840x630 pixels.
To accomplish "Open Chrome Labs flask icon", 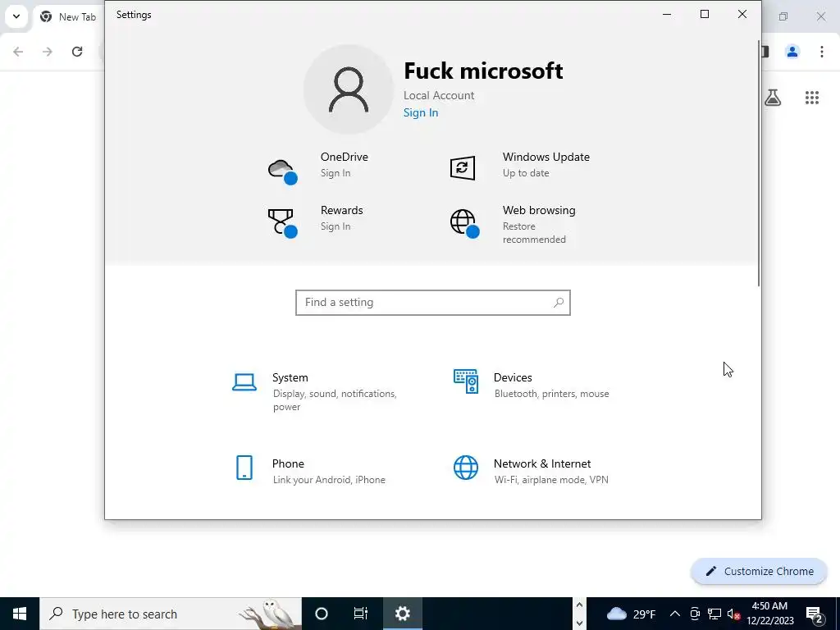I will 773,98.
